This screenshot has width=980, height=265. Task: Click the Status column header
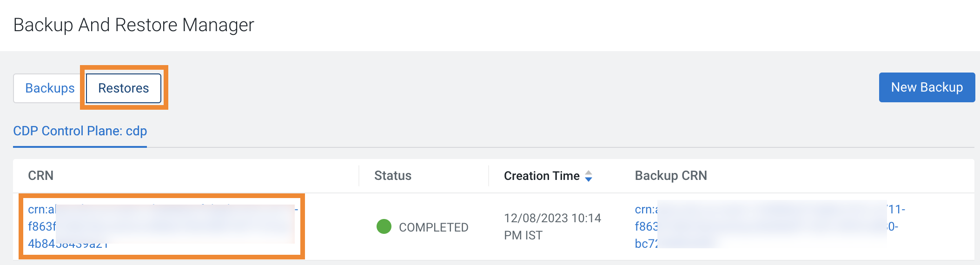(x=393, y=176)
